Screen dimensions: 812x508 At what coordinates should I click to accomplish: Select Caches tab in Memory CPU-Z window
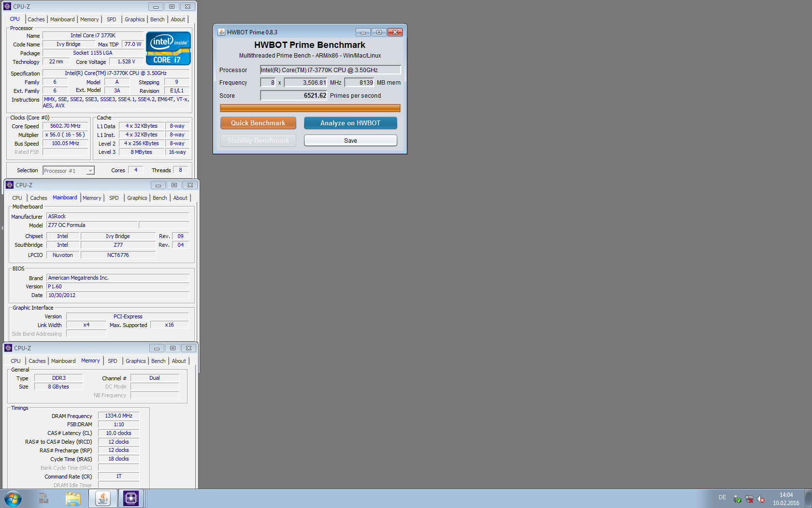[37, 361]
